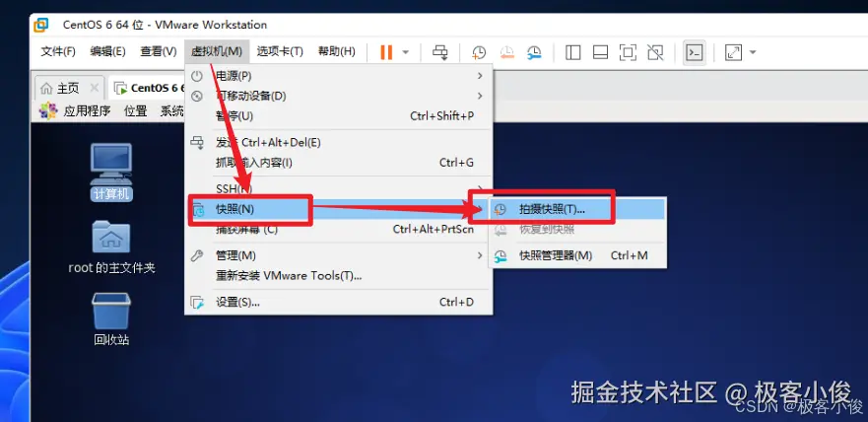Click Send Ctrl+Alt+Del toolbar icon
Screen dimensions: 868x422
pos(440,52)
